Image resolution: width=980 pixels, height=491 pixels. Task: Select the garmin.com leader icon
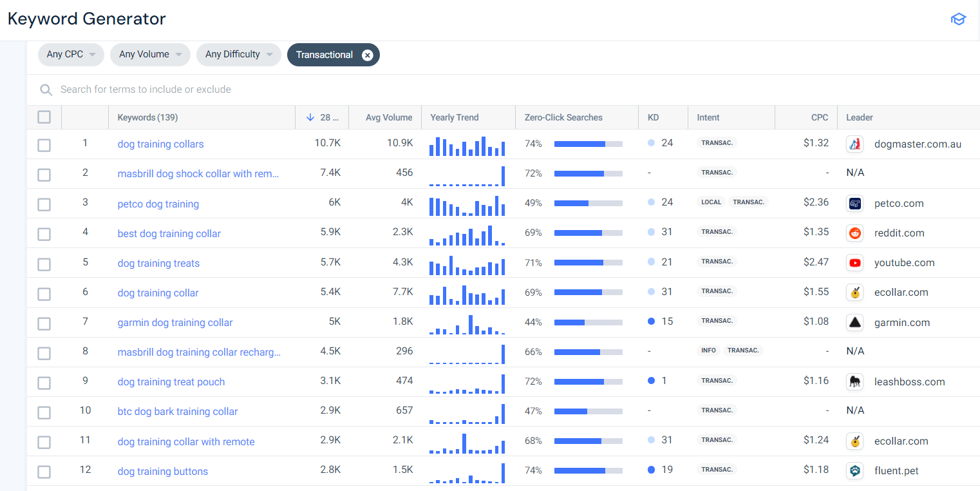click(x=854, y=322)
